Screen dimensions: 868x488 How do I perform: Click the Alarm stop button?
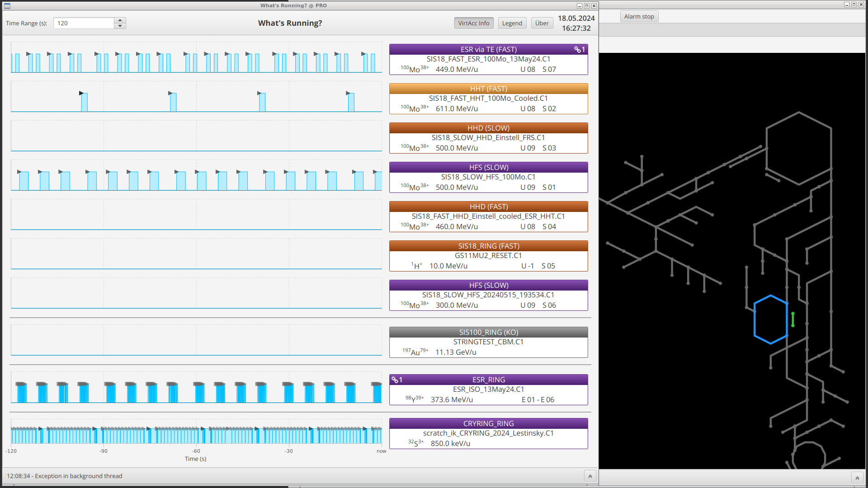639,16
